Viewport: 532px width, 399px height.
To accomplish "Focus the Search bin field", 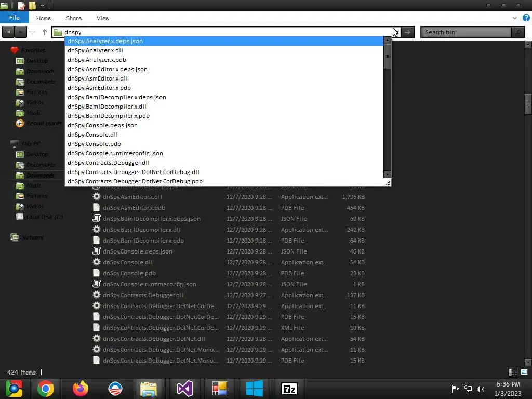I will pyautogui.click(x=466, y=32).
